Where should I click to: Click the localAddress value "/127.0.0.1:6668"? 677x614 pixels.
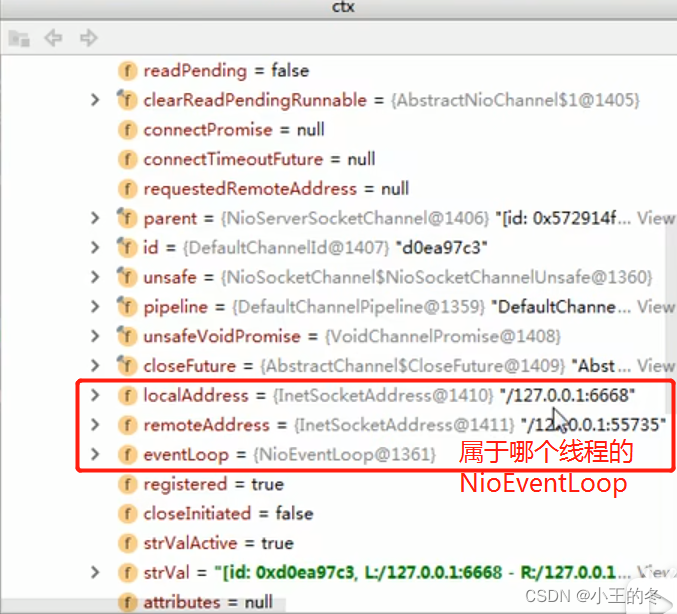coord(567,396)
